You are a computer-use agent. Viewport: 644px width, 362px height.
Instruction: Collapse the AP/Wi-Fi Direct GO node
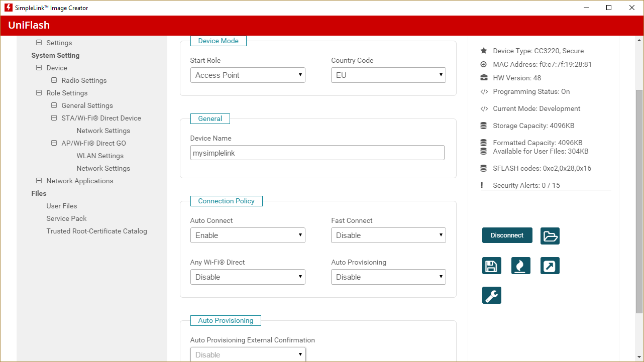tap(54, 143)
